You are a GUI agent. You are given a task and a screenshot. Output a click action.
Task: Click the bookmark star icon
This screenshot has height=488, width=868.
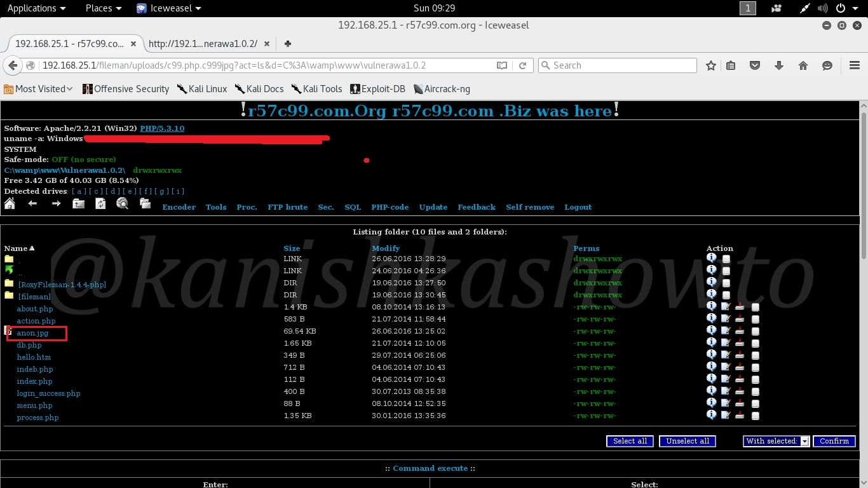(711, 65)
